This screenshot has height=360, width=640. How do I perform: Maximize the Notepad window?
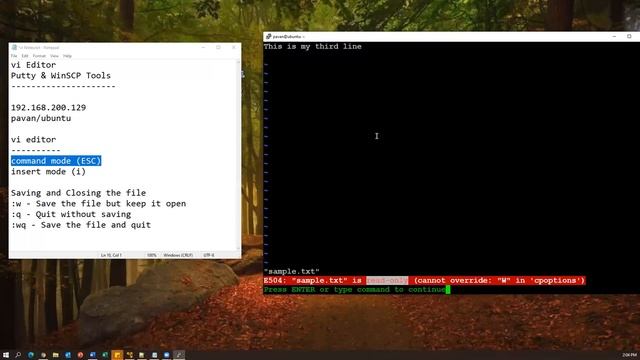(218, 47)
